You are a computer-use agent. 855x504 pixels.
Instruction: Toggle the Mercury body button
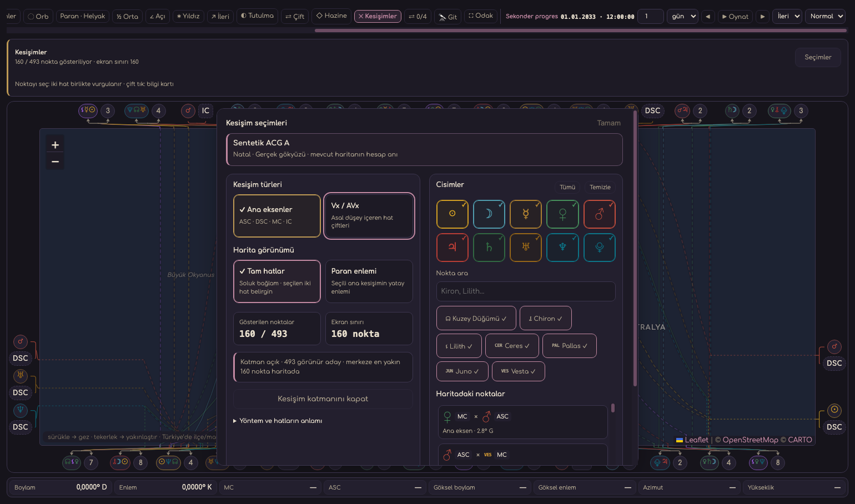[526, 214]
